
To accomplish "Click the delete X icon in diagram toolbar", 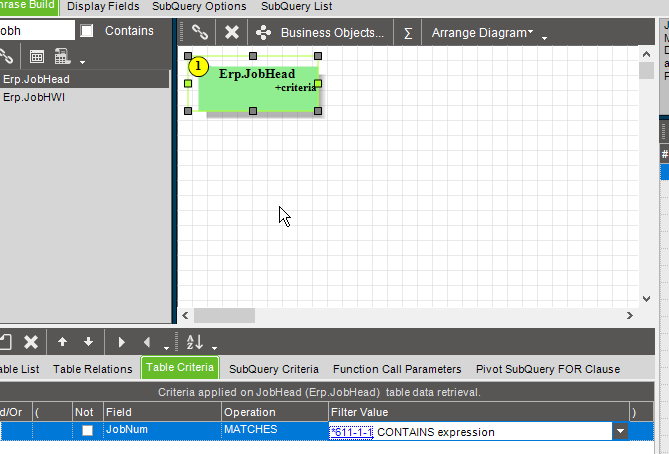I will pos(231,33).
